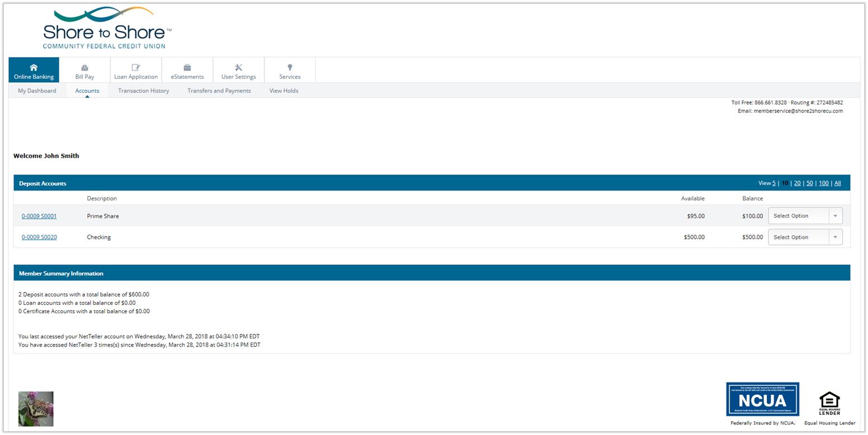
Task: Click Member Summary Information header
Action: point(61,273)
